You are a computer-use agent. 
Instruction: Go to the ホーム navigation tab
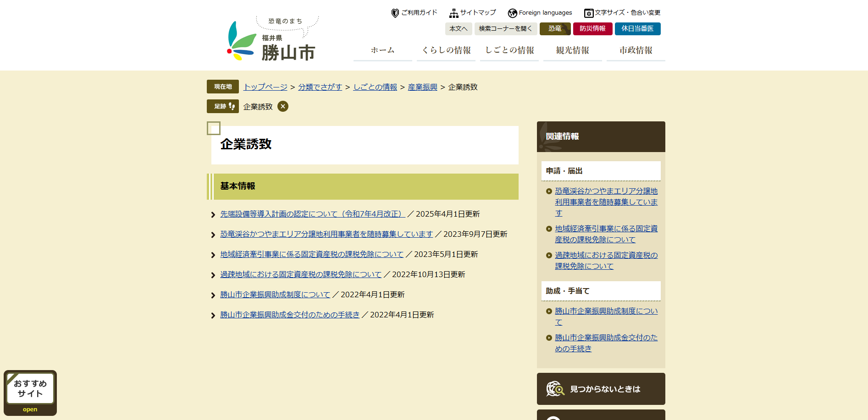[x=383, y=50]
